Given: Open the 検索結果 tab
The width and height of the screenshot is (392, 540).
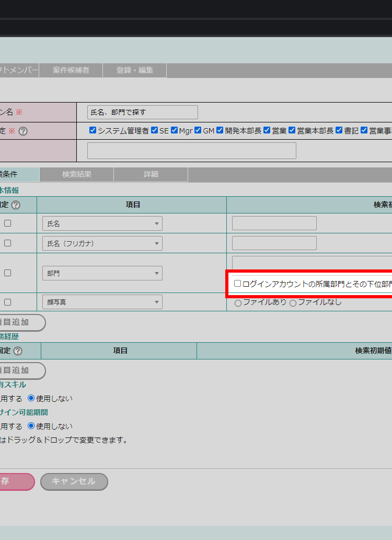Looking at the screenshot, I should (77, 174).
